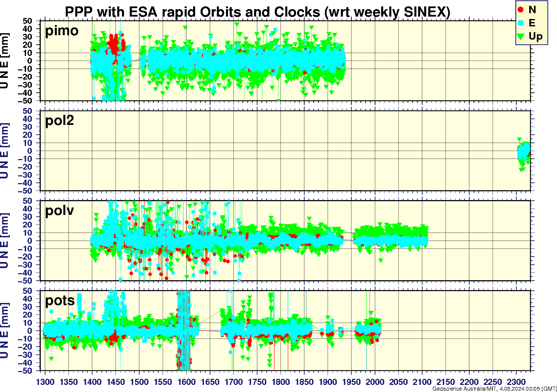Image resolution: width=557 pixels, height=392 pixels.
Task: Click the cyan E legend square
Action: (x=521, y=23)
